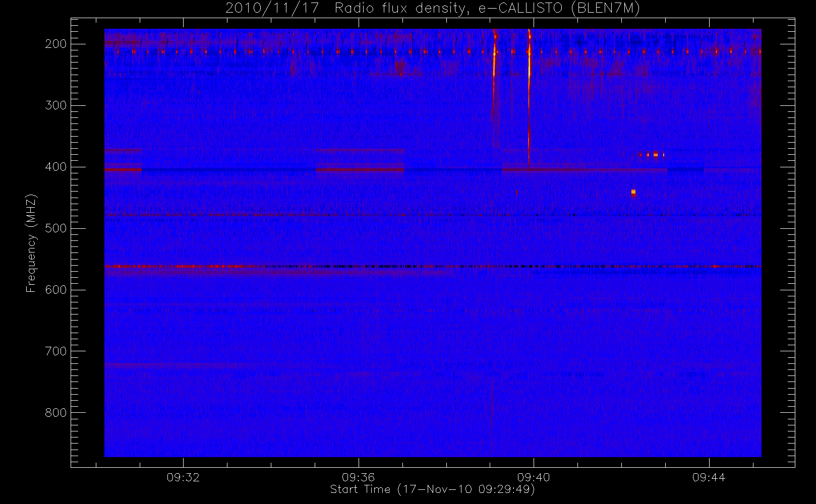The width and height of the screenshot is (816, 504).
Task: Select the 600 frequency tick label
Action: click(x=56, y=290)
